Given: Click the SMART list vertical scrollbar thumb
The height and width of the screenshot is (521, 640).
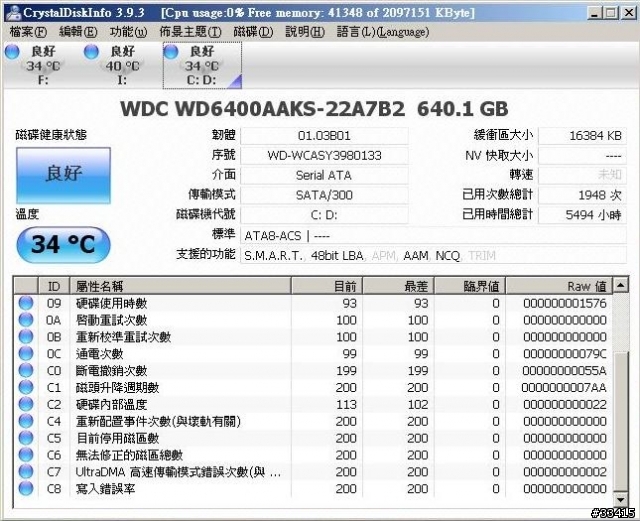Looking at the screenshot, I should 621,421.
